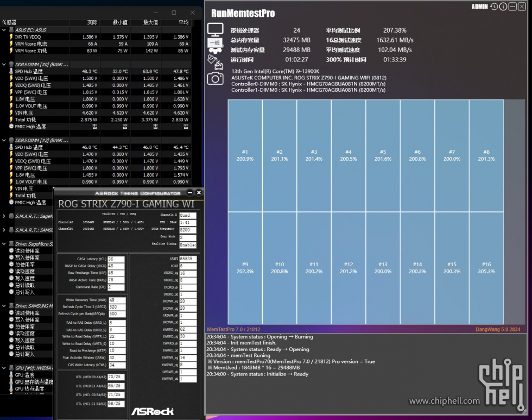Click the 传感器 column header
This screenshot has height=420, width=532.
[x=35, y=22]
